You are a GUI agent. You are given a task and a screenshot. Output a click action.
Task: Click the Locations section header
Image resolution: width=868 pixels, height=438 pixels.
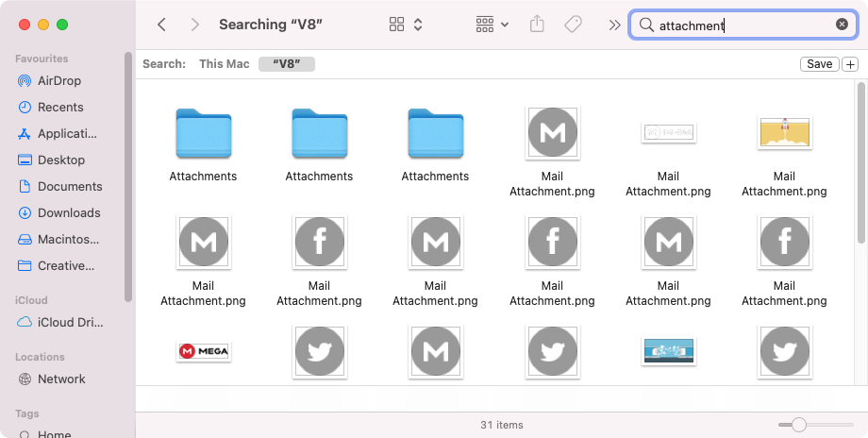click(40, 357)
